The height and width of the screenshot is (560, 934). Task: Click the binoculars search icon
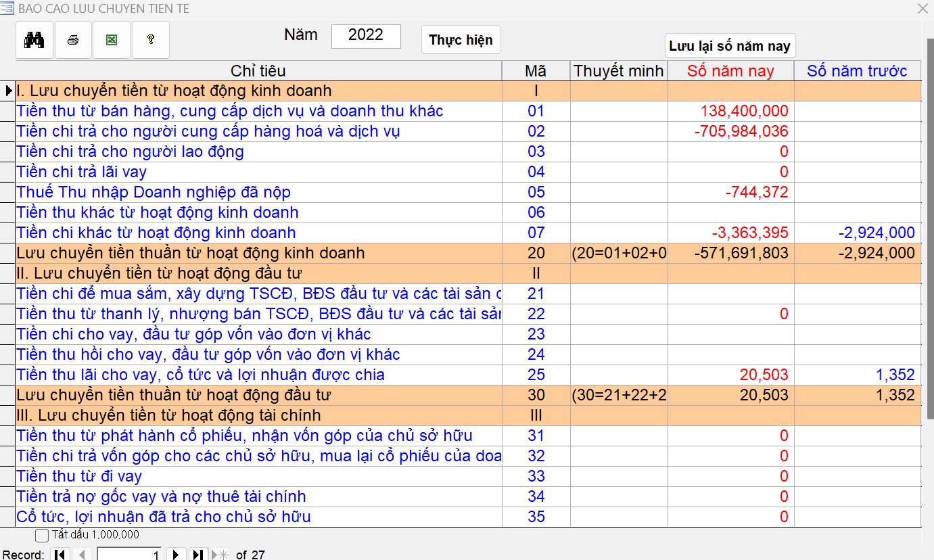(34, 40)
